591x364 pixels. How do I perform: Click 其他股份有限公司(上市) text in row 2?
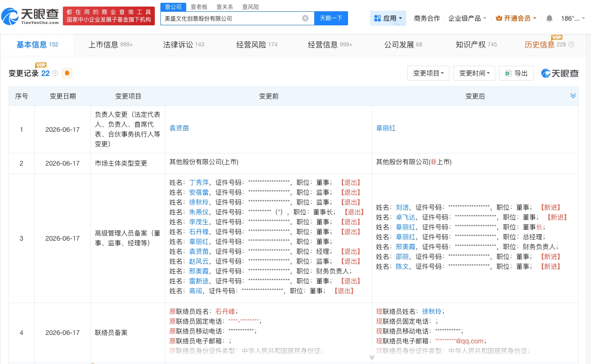[x=204, y=162]
